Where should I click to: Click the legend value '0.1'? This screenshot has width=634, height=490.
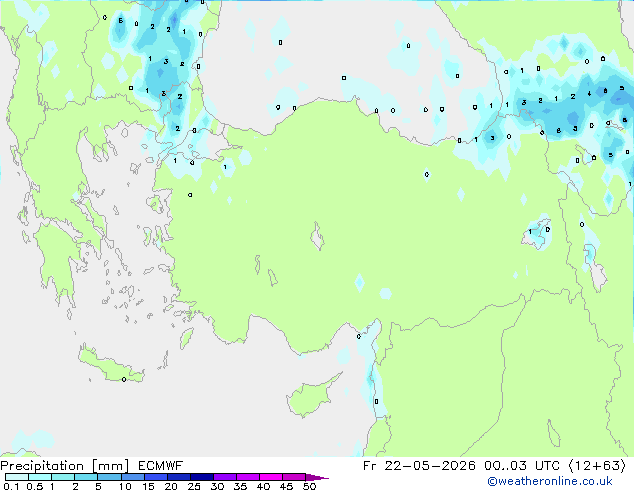(x=11, y=486)
